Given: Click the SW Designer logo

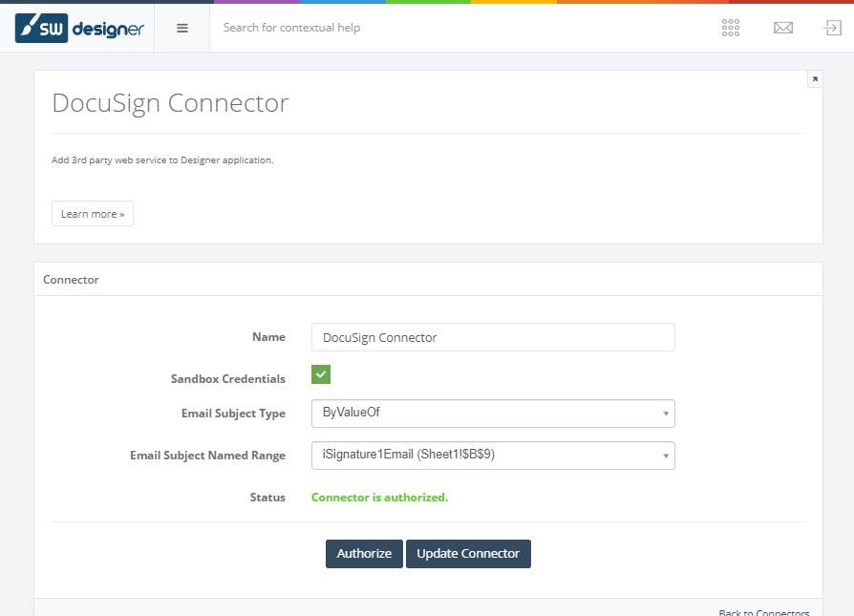Looking at the screenshot, I should [x=79, y=28].
